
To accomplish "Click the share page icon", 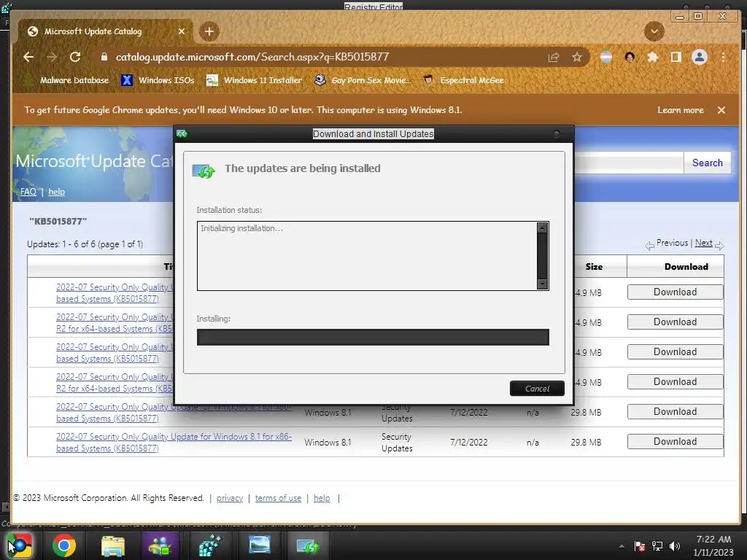I will 554,58.
